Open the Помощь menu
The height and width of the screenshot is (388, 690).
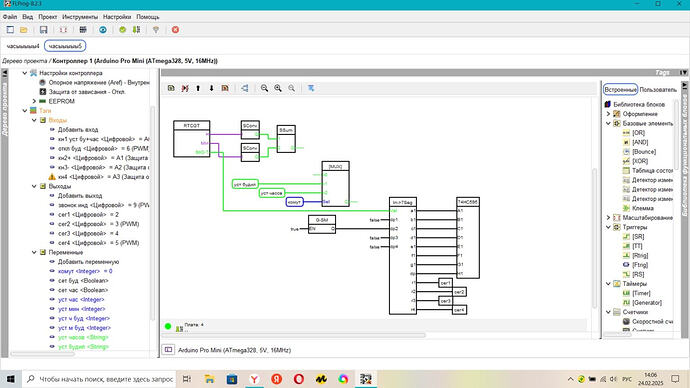click(147, 17)
